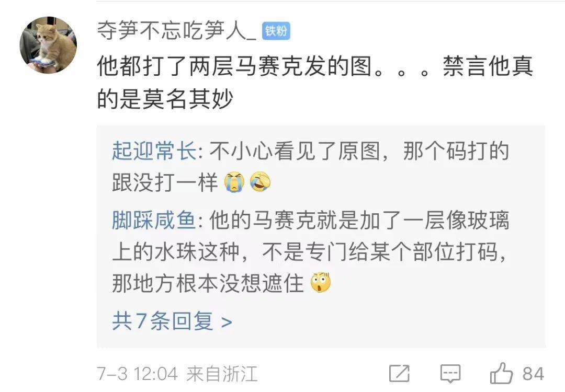
Task: Tap the chevron arrow after 共7条回复
Action: click(227, 322)
